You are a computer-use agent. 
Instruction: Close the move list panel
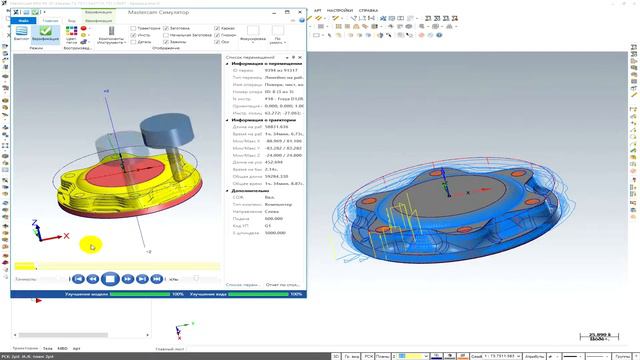click(300, 58)
